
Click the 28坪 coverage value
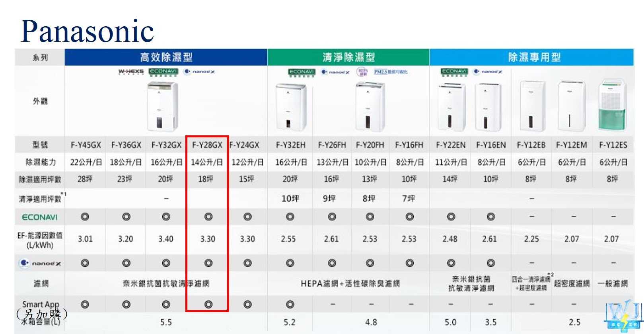click(85, 179)
